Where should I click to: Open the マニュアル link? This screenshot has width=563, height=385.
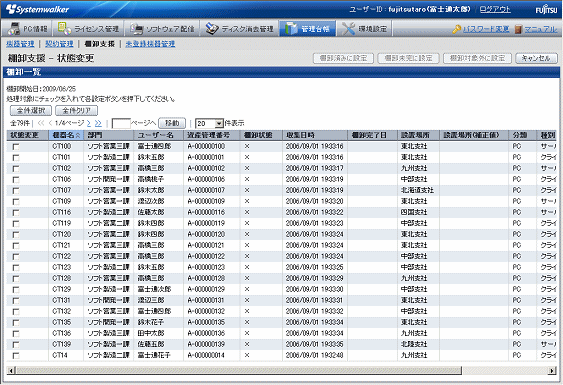tap(541, 29)
